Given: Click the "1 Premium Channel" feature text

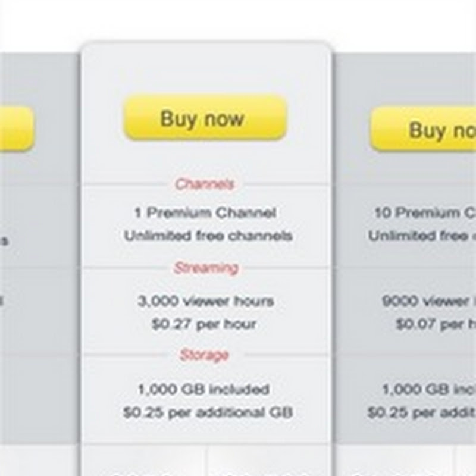Looking at the screenshot, I should 206,212.
